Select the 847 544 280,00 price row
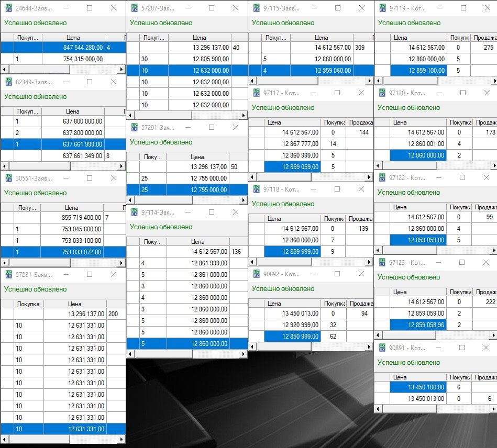 point(73,48)
